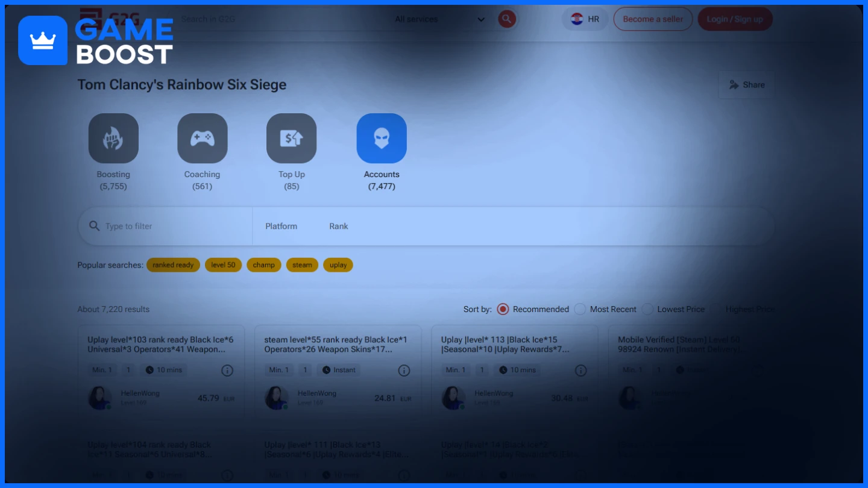The height and width of the screenshot is (488, 868).
Task: Click the info icon on 45.79 EUR listing
Action: click(x=227, y=371)
